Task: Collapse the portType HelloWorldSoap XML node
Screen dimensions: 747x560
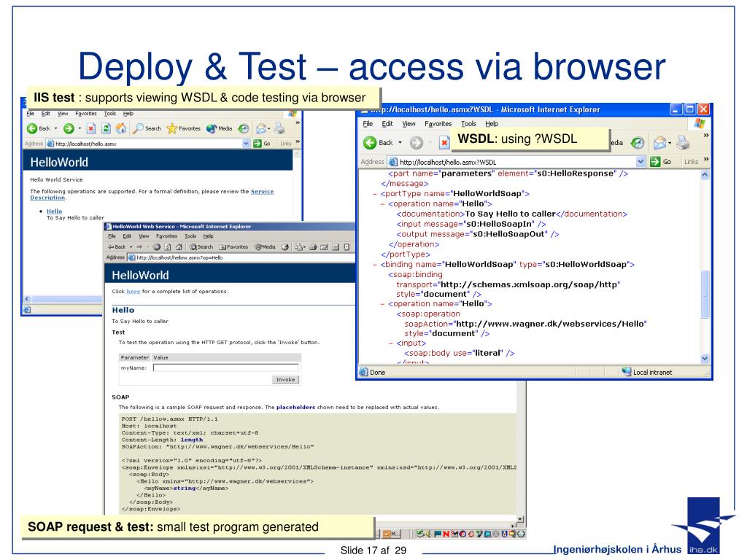Action: click(x=375, y=194)
